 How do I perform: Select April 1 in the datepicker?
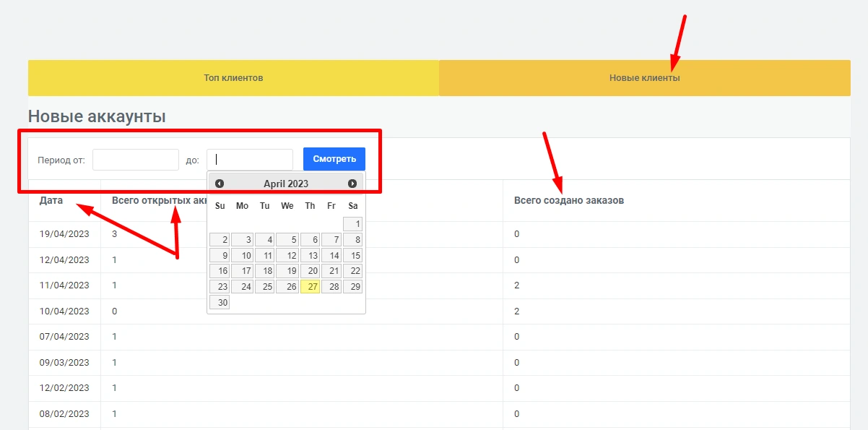(x=352, y=224)
